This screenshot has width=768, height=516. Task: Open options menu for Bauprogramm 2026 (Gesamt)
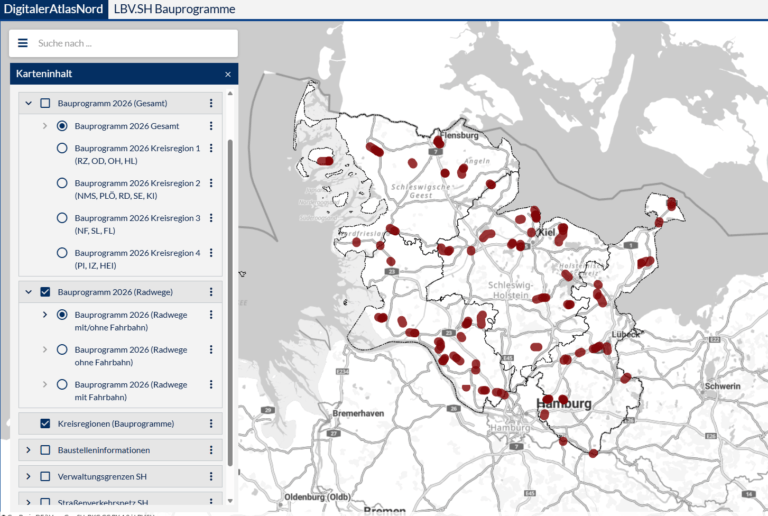[211, 103]
